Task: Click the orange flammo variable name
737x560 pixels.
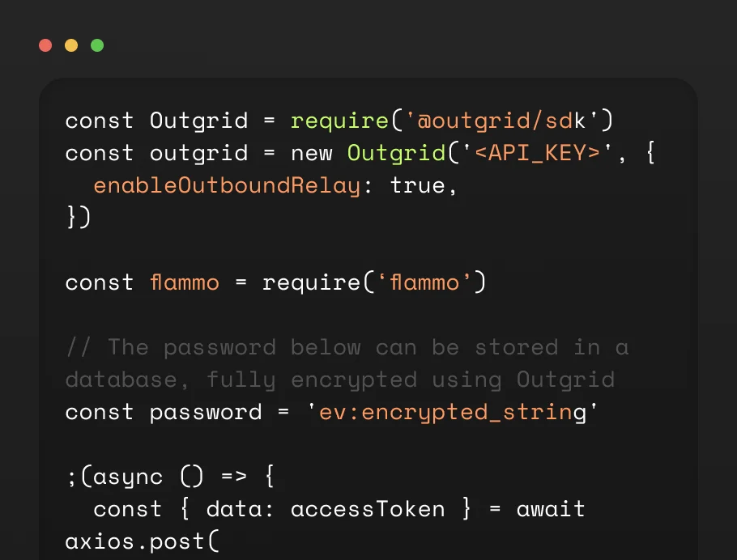Action: coord(185,282)
